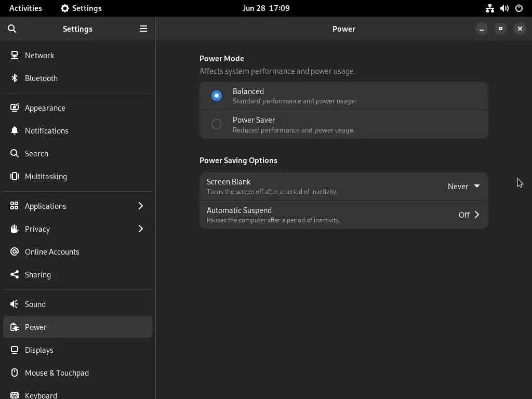Click the Bluetooth icon in sidebar

15,78
